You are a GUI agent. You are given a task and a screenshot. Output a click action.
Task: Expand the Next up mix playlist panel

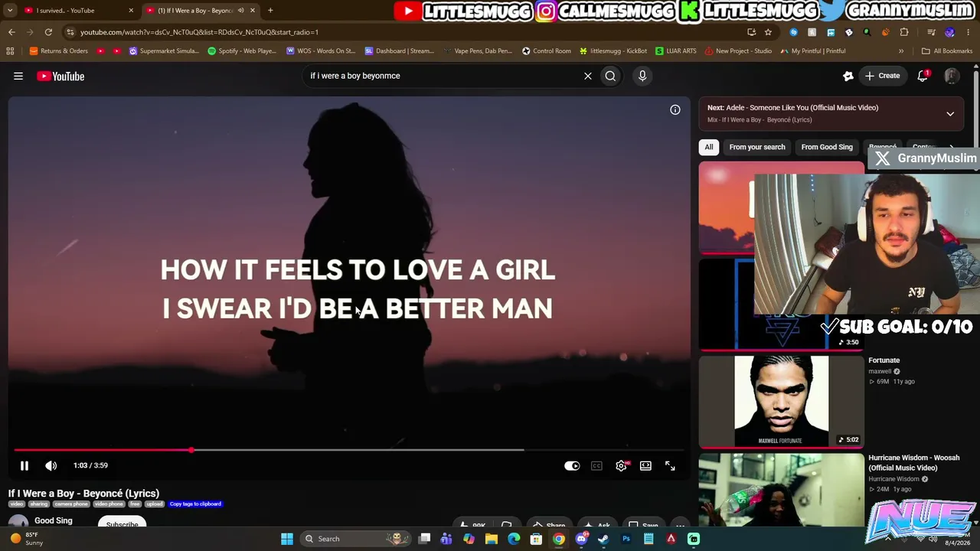[x=950, y=114]
